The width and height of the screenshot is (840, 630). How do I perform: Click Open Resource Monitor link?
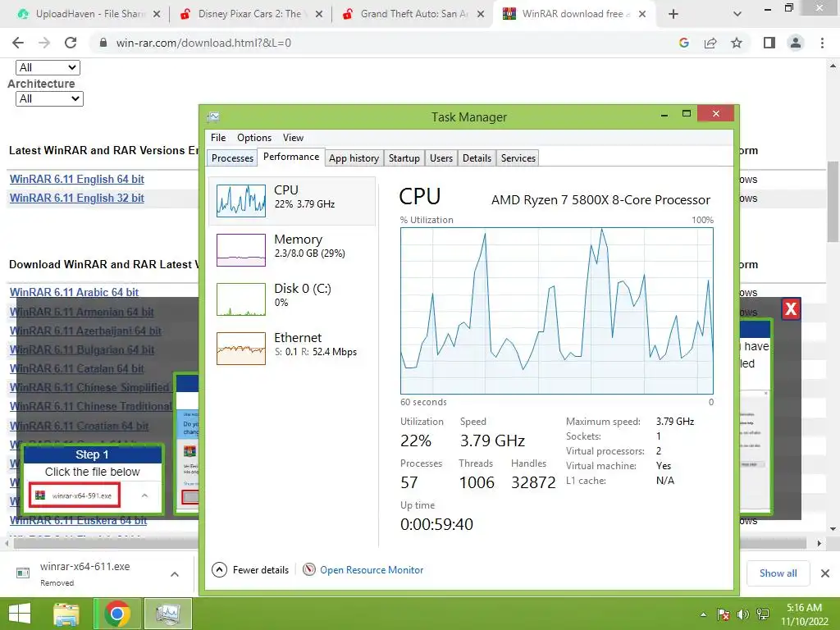point(372,570)
